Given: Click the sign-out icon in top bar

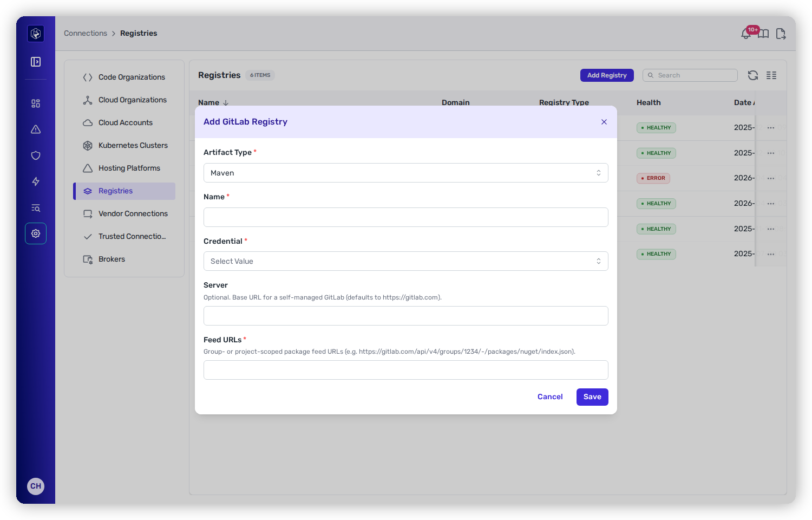Looking at the screenshot, I should [x=781, y=34].
